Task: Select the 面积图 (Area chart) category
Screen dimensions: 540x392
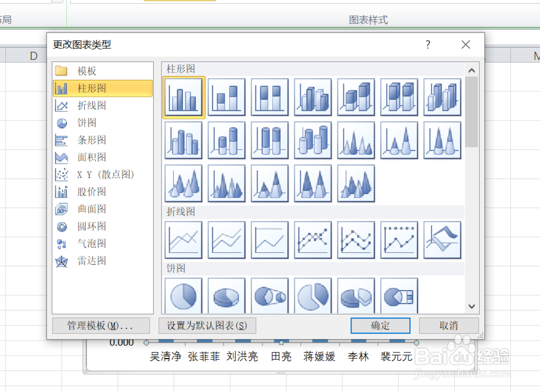Action: pyautogui.click(x=86, y=157)
